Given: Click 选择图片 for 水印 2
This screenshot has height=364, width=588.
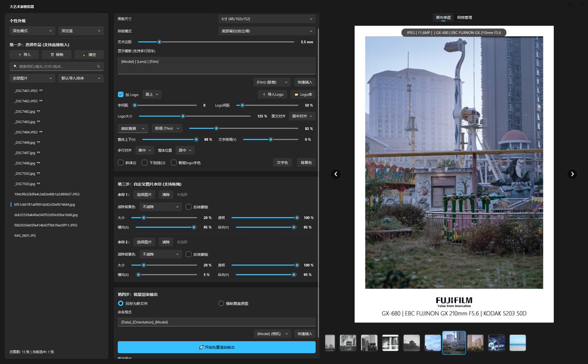Looking at the screenshot, I should pos(144,242).
